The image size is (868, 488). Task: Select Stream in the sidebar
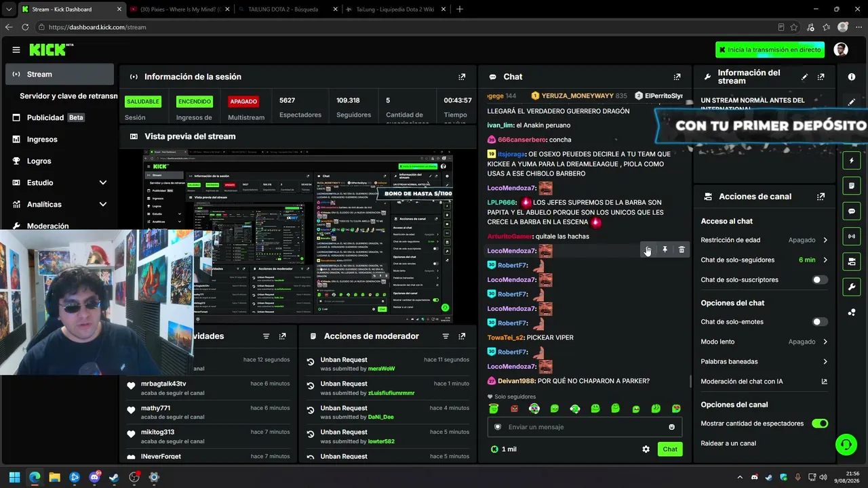tap(60, 75)
